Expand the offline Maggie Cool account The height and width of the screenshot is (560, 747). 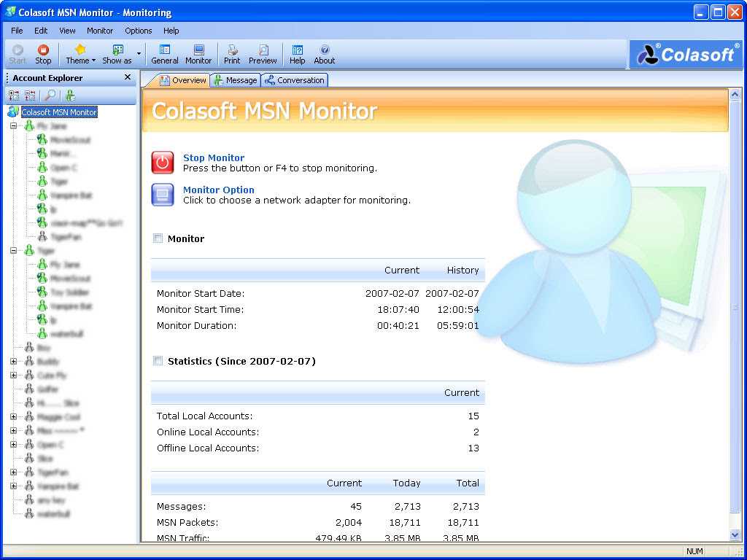[x=13, y=416]
